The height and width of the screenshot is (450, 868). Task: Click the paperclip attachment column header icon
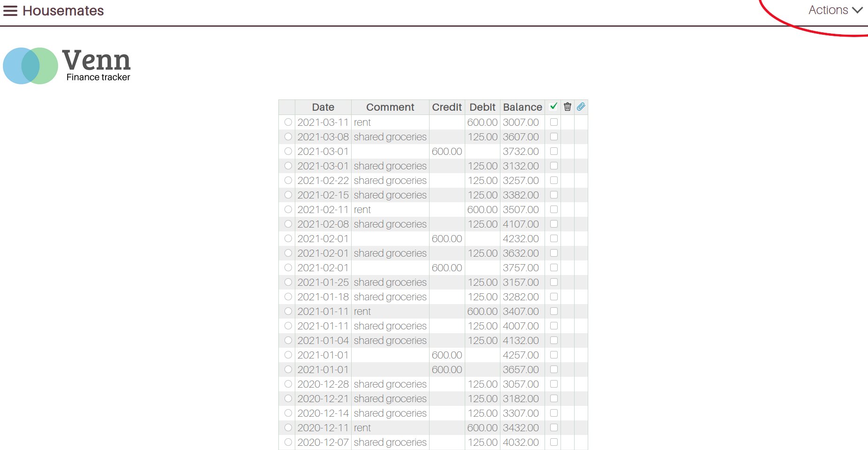pos(581,107)
